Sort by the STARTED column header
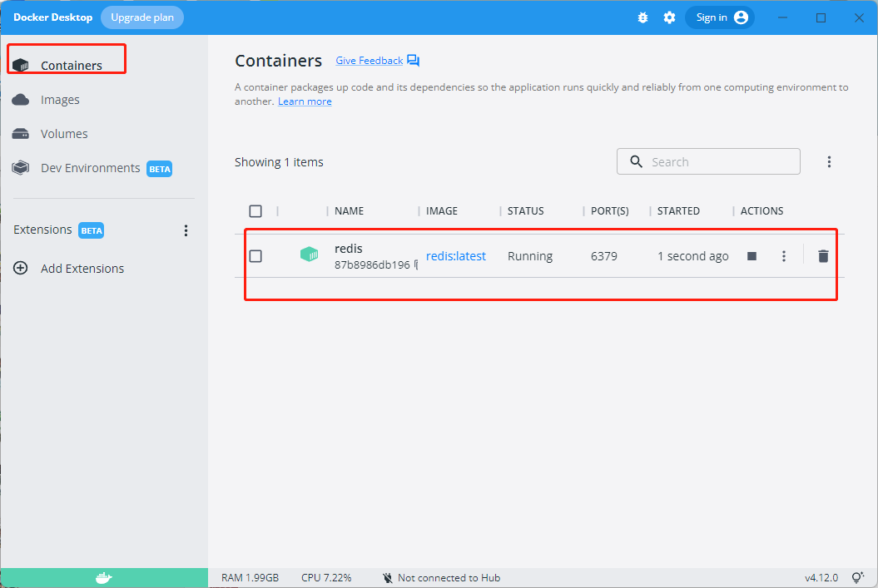This screenshot has height=588, width=878. 678,211
